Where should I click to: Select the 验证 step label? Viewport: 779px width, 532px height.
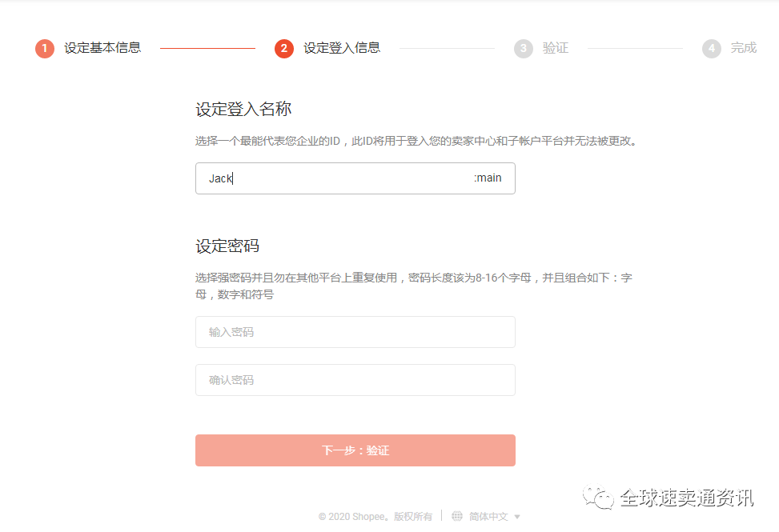[556, 49]
